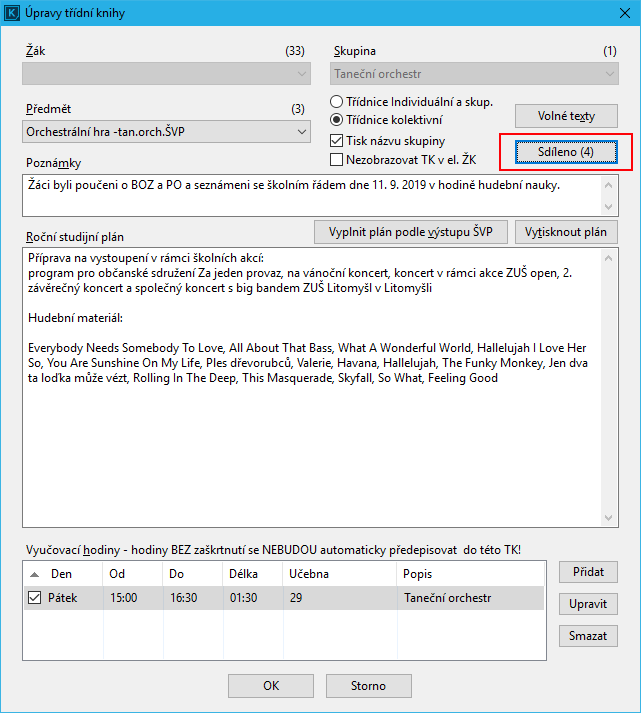Delete lesson with Smazat button

point(588,636)
